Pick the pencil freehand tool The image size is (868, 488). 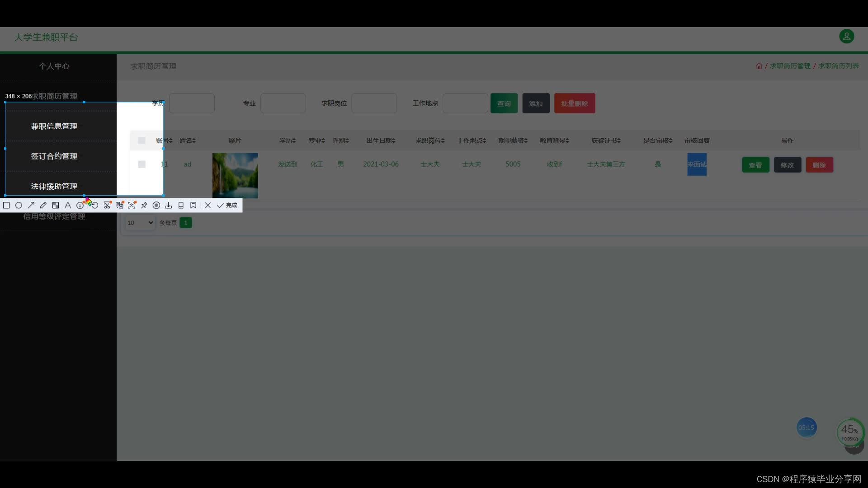click(x=43, y=205)
